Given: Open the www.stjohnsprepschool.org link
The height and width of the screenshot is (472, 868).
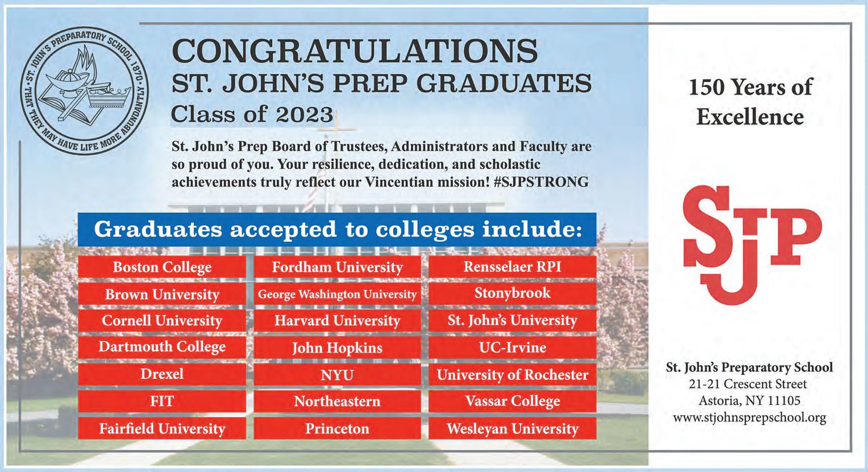Looking at the screenshot, I should [749, 418].
